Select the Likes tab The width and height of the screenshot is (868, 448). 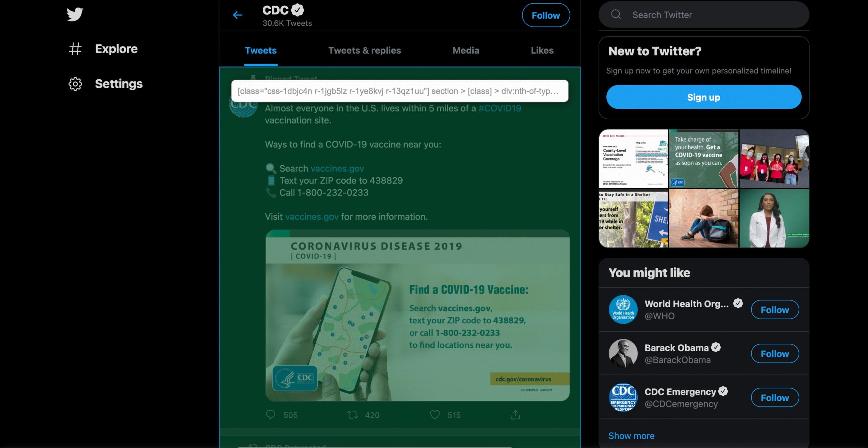(542, 51)
